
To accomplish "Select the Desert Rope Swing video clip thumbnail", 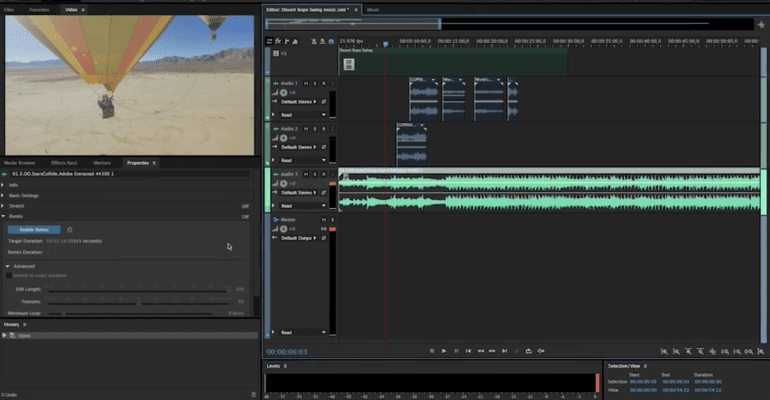I will tap(349, 64).
